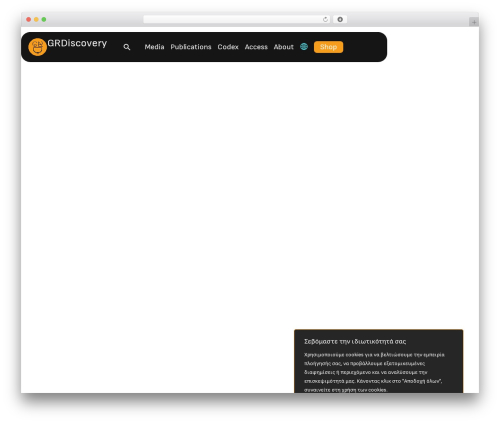Viewport: 500px width, 423px height.
Task: Click the orange Shop button
Action: pyautogui.click(x=328, y=47)
